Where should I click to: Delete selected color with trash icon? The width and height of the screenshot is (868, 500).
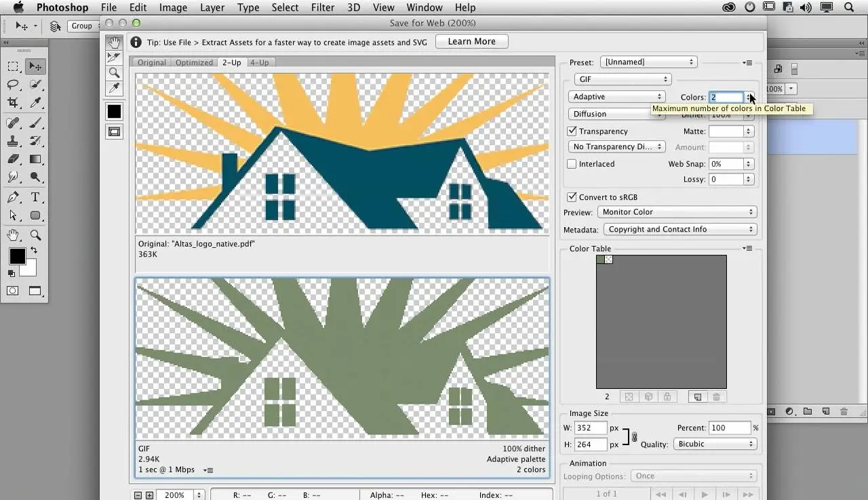717,397
